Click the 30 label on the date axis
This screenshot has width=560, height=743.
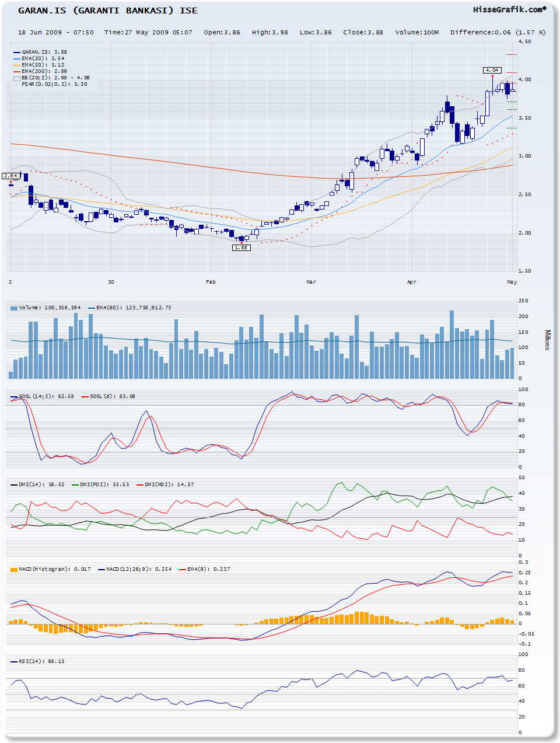click(111, 282)
